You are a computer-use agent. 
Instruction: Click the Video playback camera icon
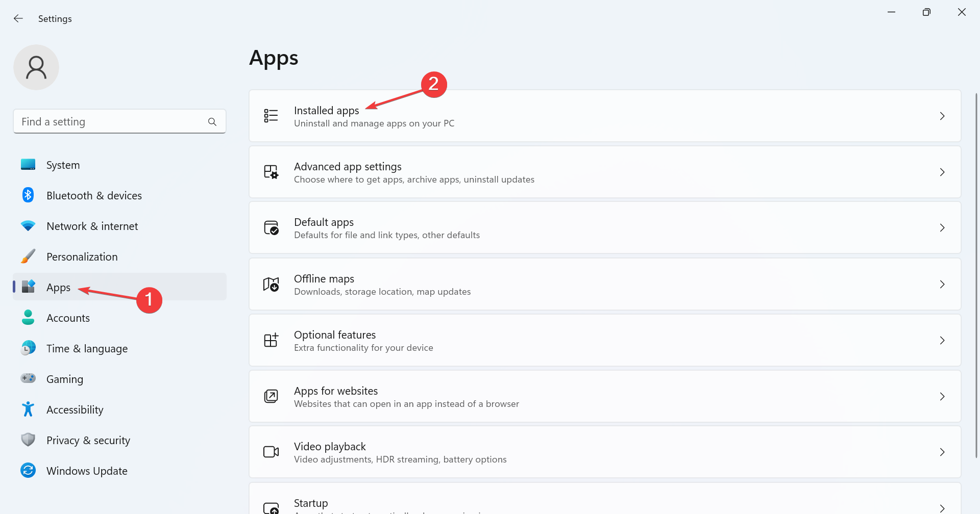tap(271, 452)
